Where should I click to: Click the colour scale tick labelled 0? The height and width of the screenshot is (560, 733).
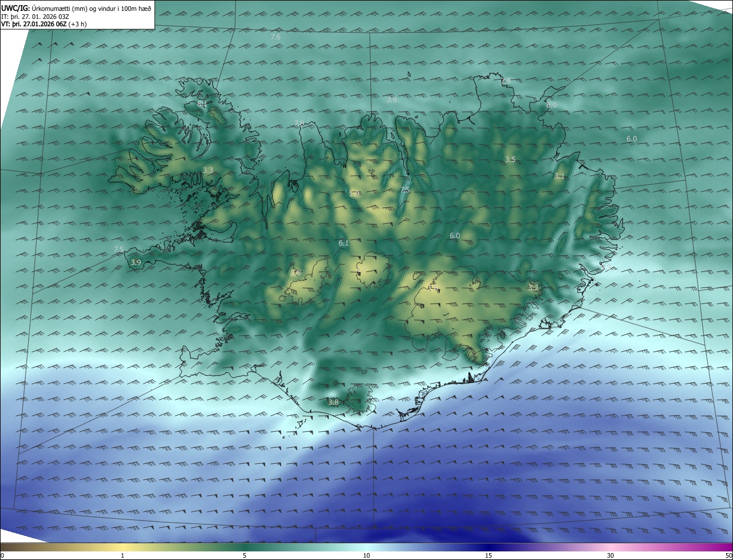coord(2,555)
